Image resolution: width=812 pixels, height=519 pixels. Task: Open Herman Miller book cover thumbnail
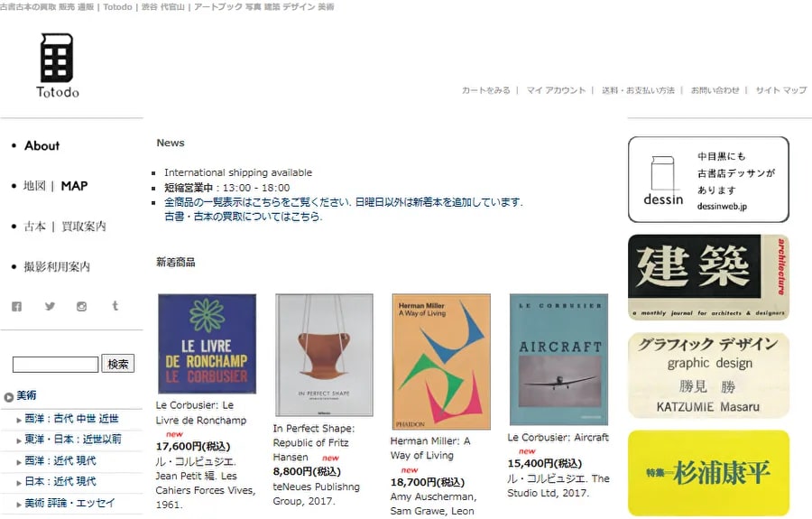(441, 362)
